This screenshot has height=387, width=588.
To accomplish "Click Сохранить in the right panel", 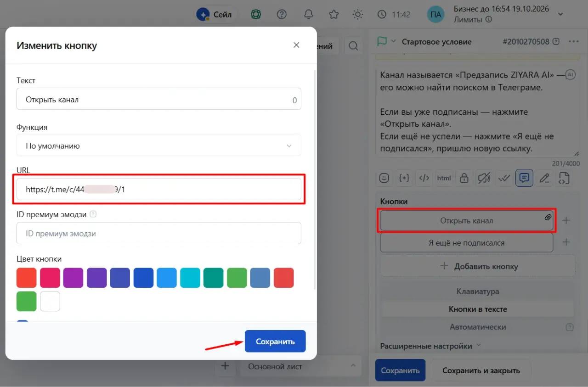I will [400, 370].
